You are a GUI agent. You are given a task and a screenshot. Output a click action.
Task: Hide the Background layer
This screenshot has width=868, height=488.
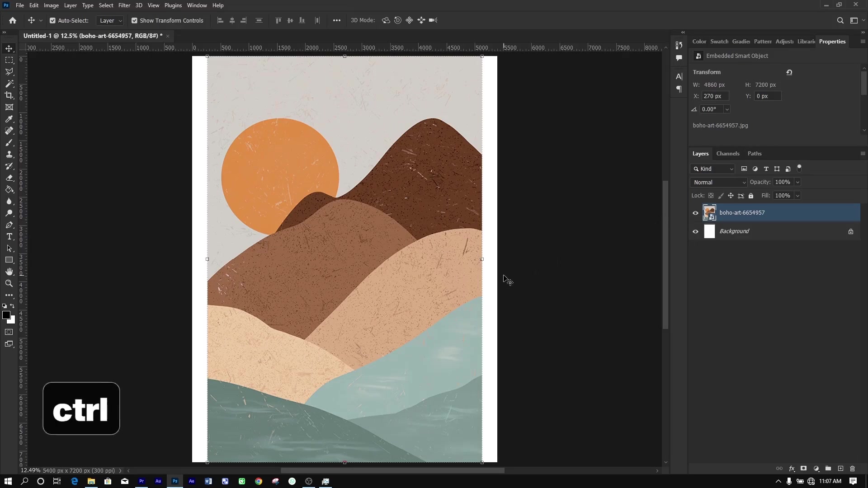(695, 231)
